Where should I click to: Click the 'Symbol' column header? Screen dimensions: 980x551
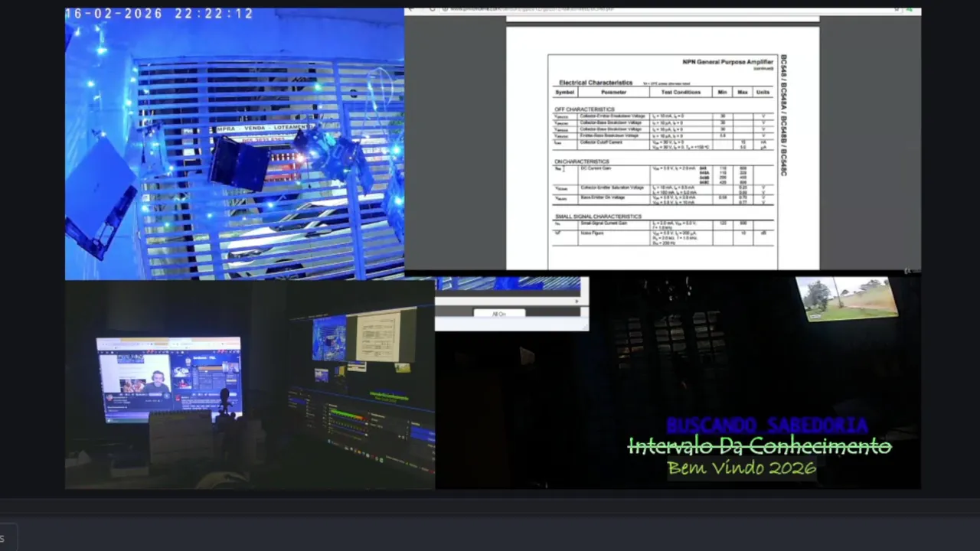point(565,92)
